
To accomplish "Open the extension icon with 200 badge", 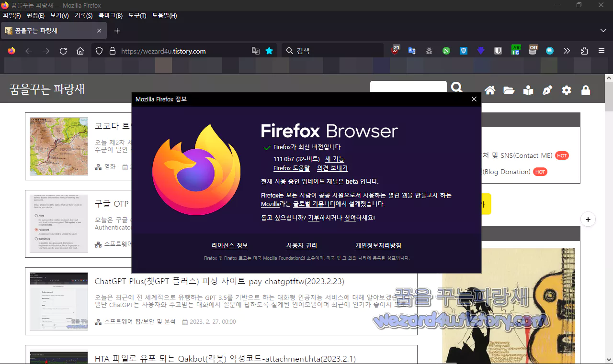I will click(515, 50).
